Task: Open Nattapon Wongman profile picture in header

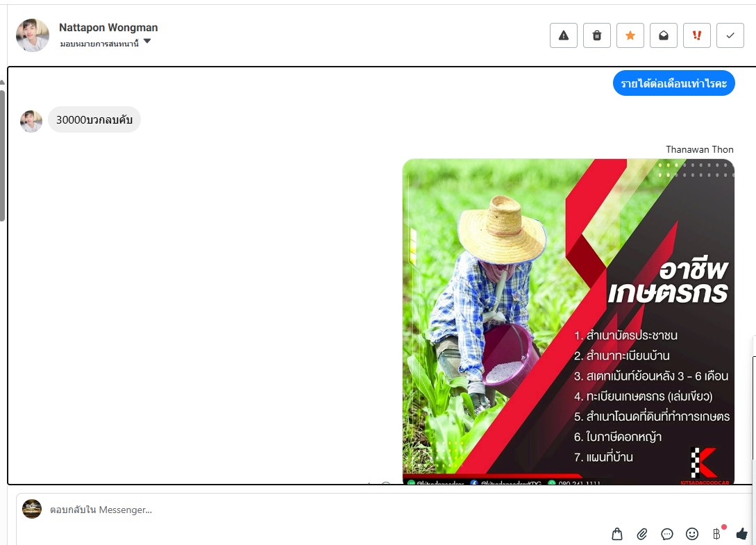Action: (x=33, y=35)
